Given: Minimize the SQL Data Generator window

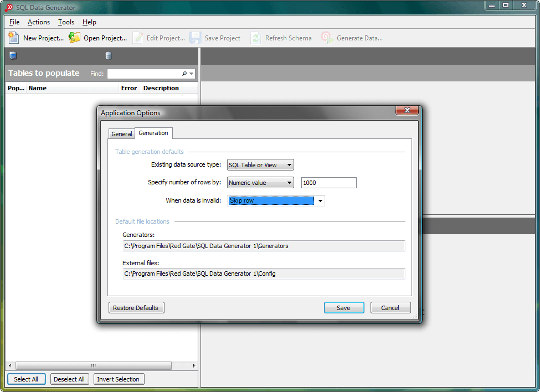Looking at the screenshot, I should pos(491,5).
